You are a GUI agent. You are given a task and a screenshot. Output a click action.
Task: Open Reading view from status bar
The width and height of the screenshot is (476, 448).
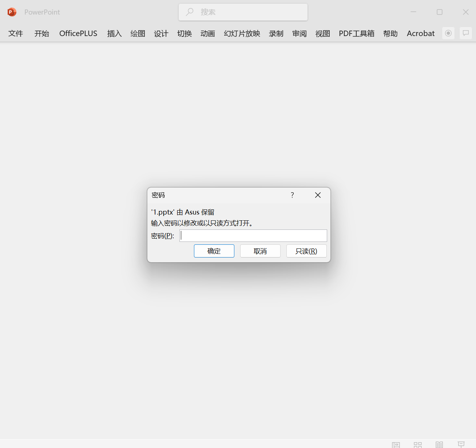point(439,445)
